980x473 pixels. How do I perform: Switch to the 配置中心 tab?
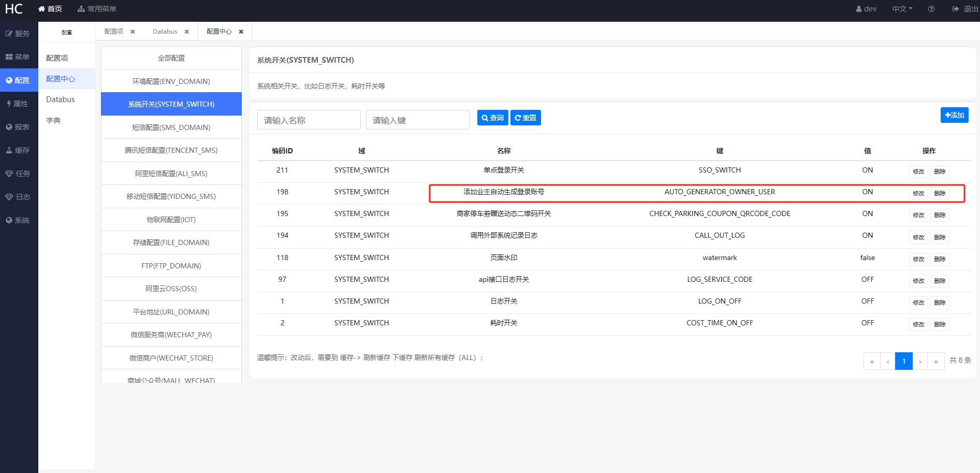(x=219, y=32)
